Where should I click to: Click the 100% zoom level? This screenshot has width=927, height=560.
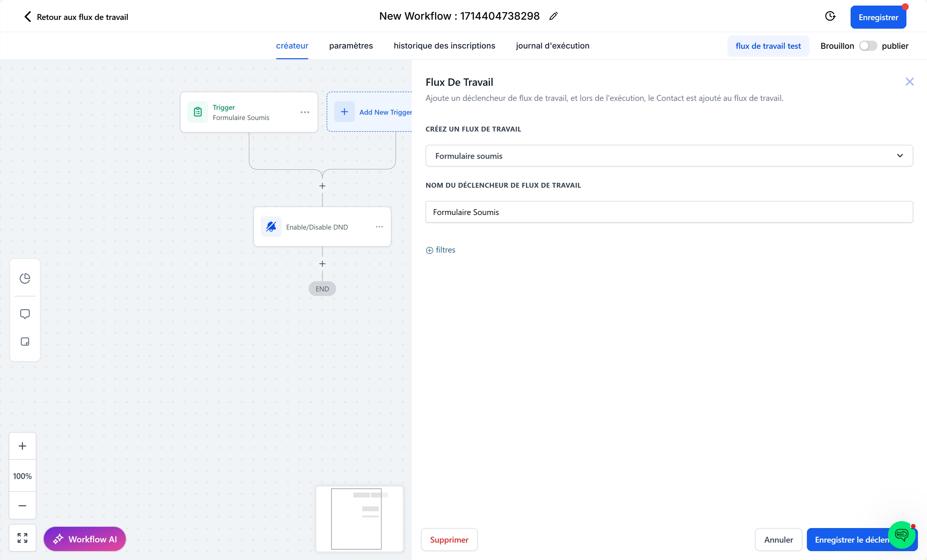point(22,476)
